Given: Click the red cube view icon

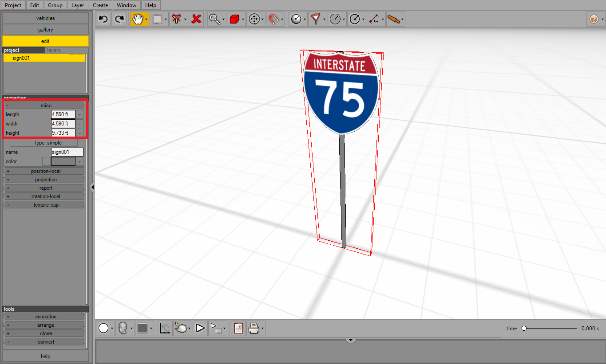Looking at the screenshot, I should pyautogui.click(x=234, y=19).
